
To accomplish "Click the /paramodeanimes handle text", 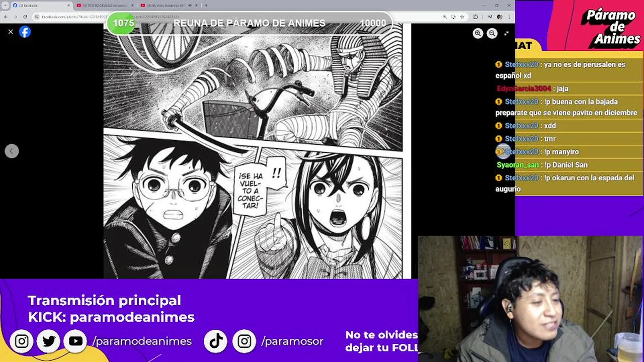I will point(142,341).
